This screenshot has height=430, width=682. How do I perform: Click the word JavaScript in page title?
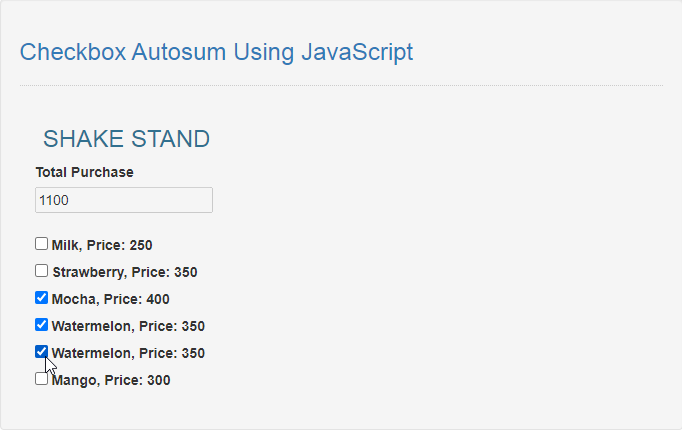[x=357, y=52]
